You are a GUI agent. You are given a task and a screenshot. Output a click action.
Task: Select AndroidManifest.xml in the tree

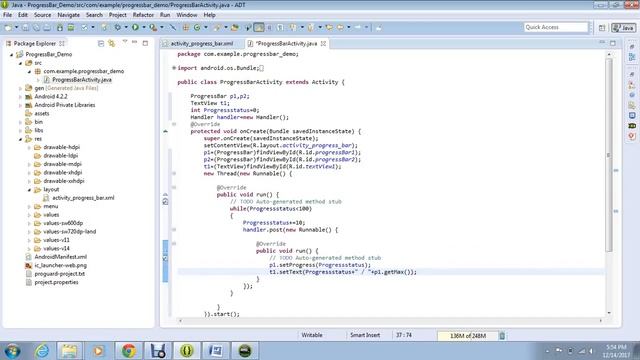60,257
